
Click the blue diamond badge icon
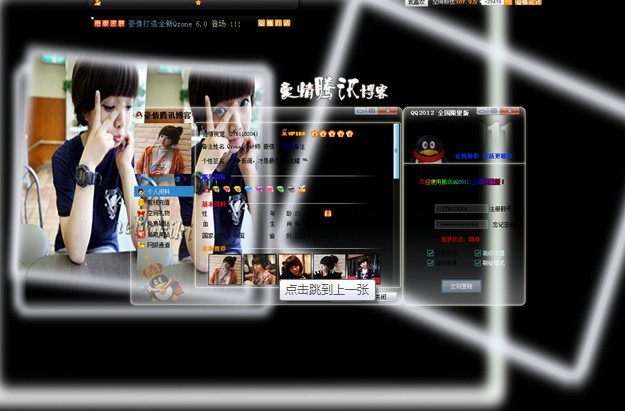click(x=248, y=189)
